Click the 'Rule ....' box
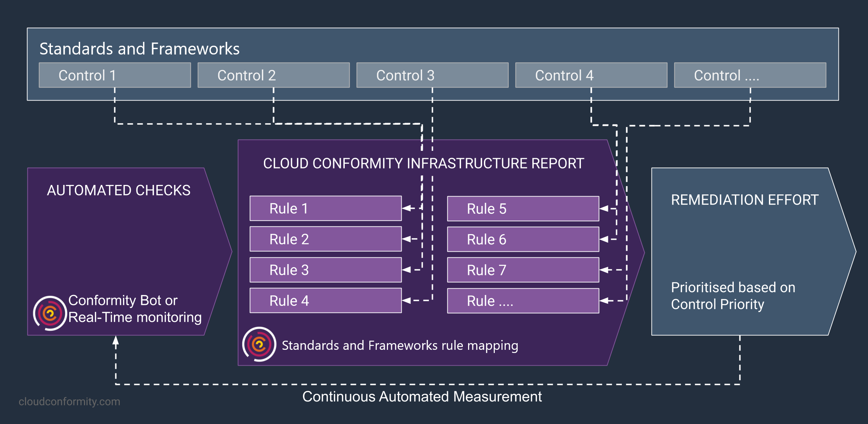This screenshot has height=424, width=868. [523, 301]
